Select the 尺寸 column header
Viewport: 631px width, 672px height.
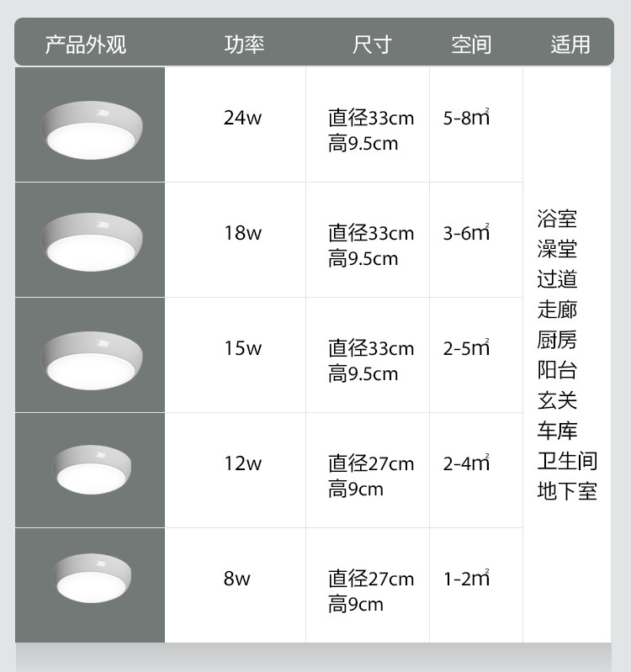pyautogui.click(x=372, y=45)
